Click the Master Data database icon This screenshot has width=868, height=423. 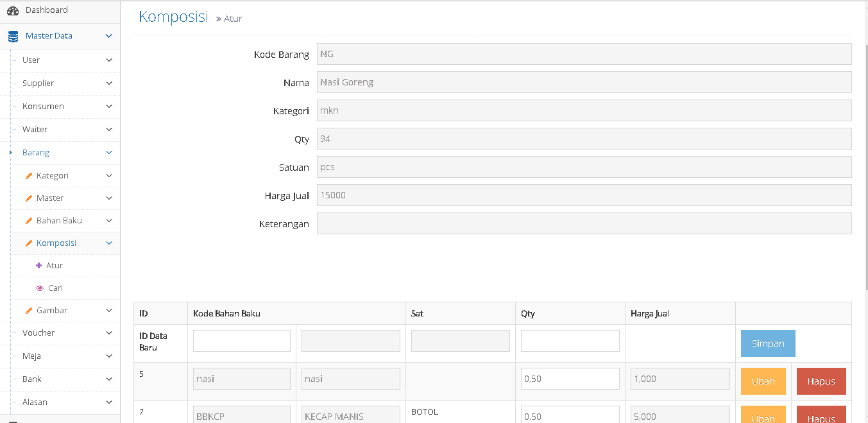tap(13, 37)
